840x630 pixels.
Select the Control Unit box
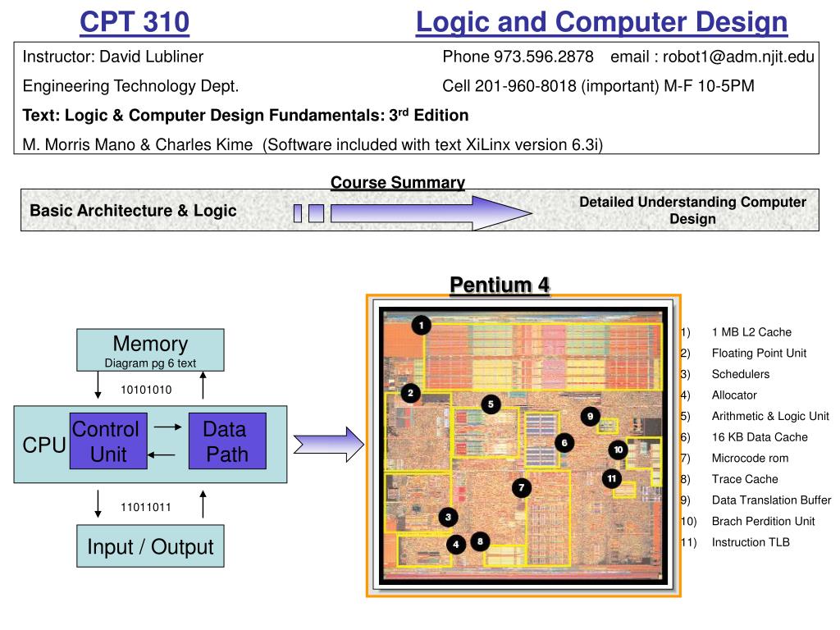coord(108,441)
